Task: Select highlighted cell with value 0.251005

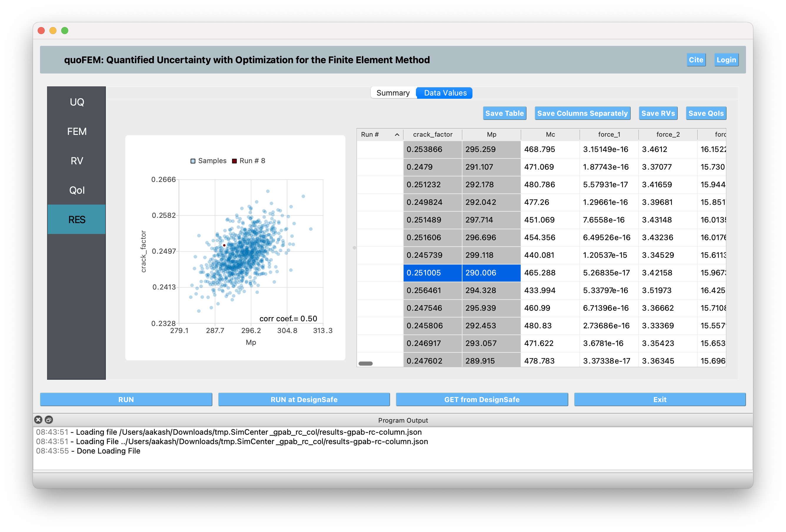Action: click(x=433, y=273)
